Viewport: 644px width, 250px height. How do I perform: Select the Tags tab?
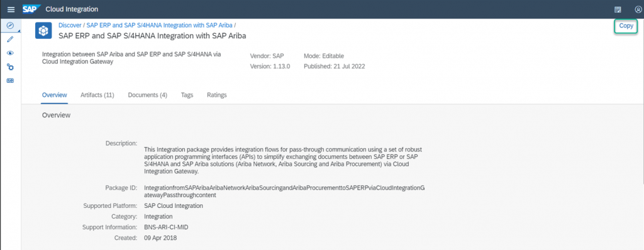point(187,95)
